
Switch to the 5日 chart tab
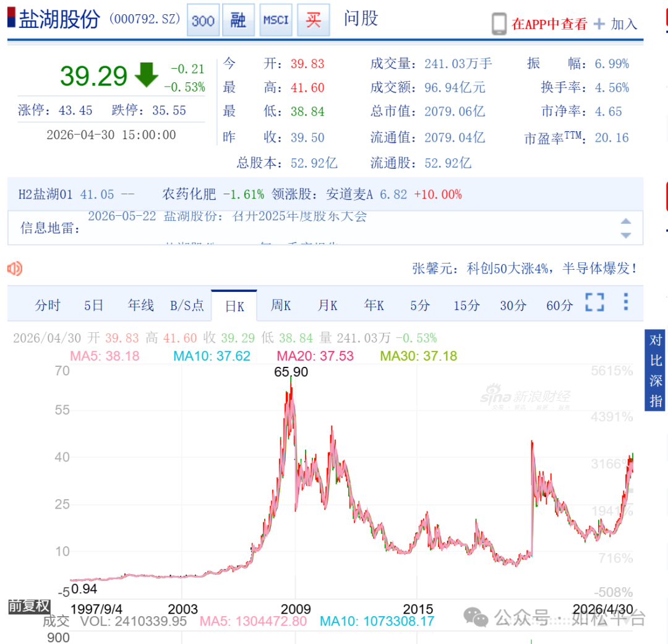[x=94, y=305]
